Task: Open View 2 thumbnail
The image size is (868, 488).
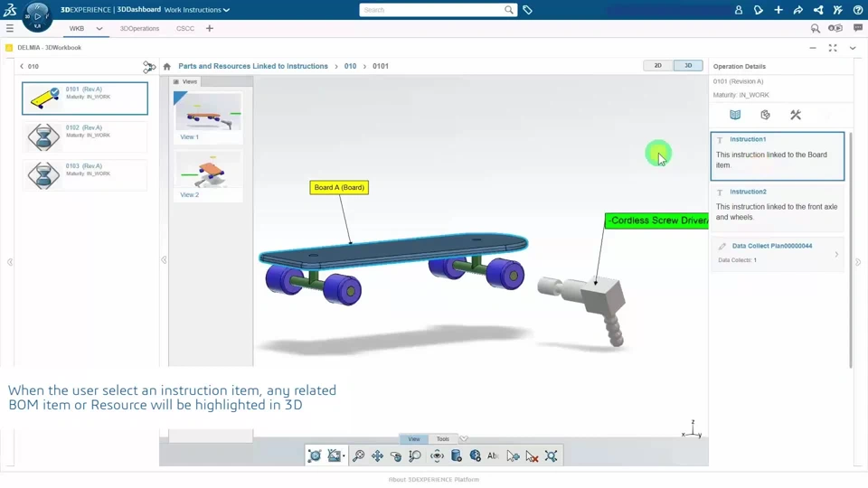Action: (208, 174)
